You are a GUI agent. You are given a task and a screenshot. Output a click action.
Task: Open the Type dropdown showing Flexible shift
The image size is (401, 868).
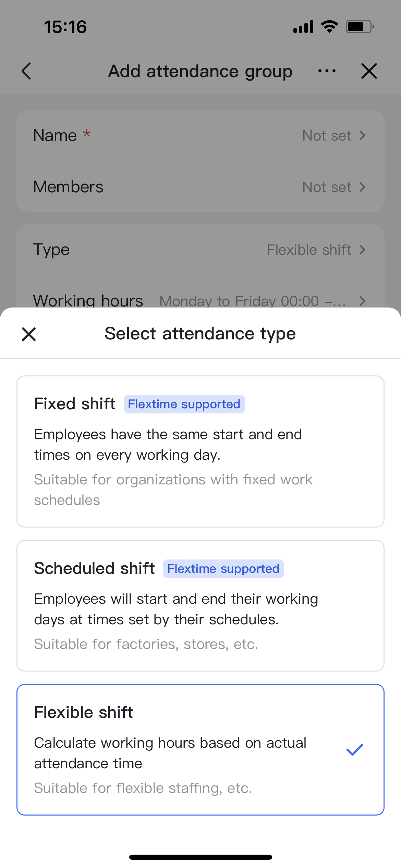(x=315, y=250)
